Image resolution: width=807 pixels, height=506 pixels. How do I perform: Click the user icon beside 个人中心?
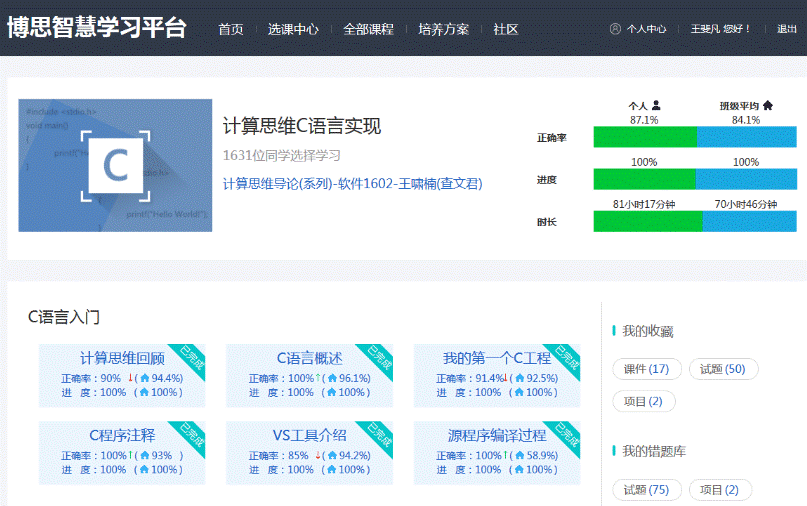tap(615, 29)
